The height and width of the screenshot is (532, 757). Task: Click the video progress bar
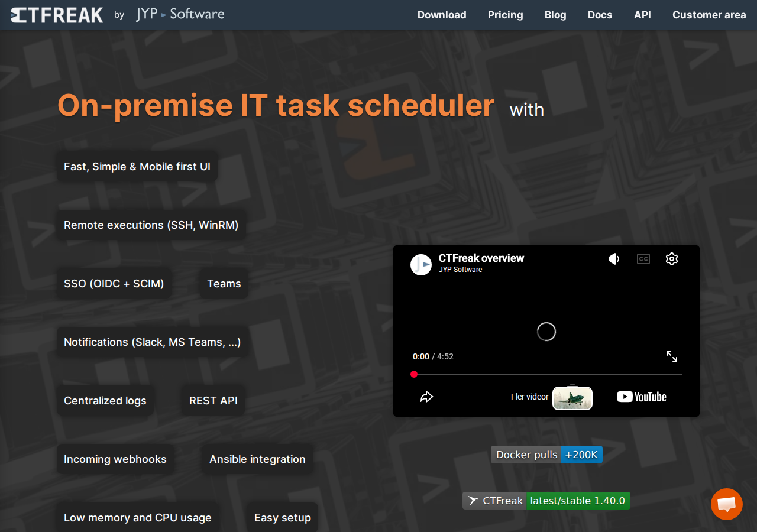pos(546,374)
